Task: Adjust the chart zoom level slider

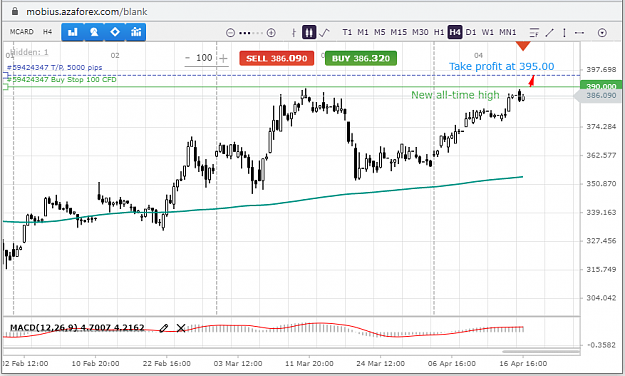Action: (251, 33)
